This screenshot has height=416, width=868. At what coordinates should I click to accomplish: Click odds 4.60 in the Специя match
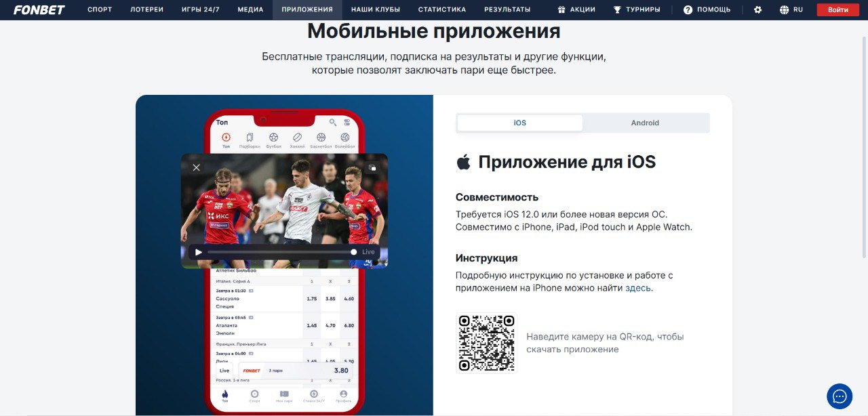click(x=349, y=299)
